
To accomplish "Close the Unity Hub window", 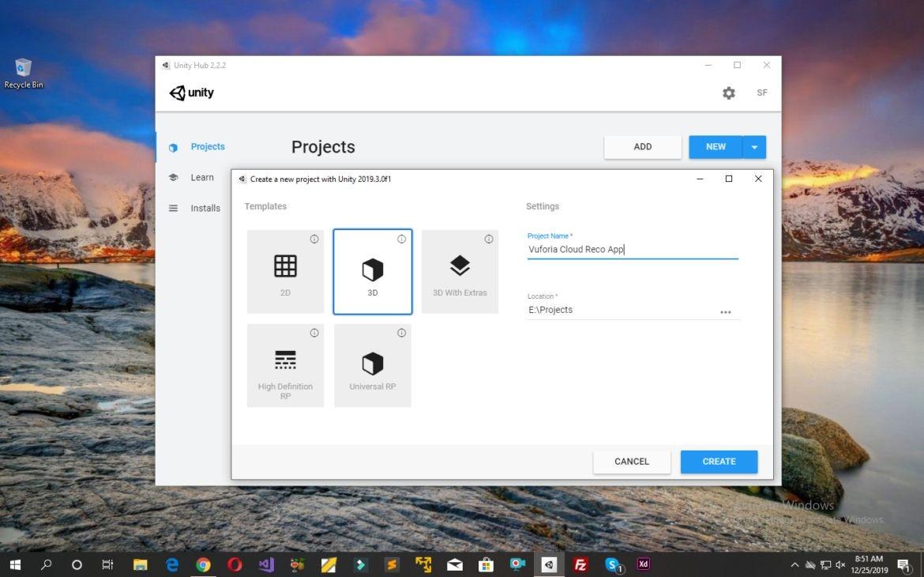I will coord(767,65).
